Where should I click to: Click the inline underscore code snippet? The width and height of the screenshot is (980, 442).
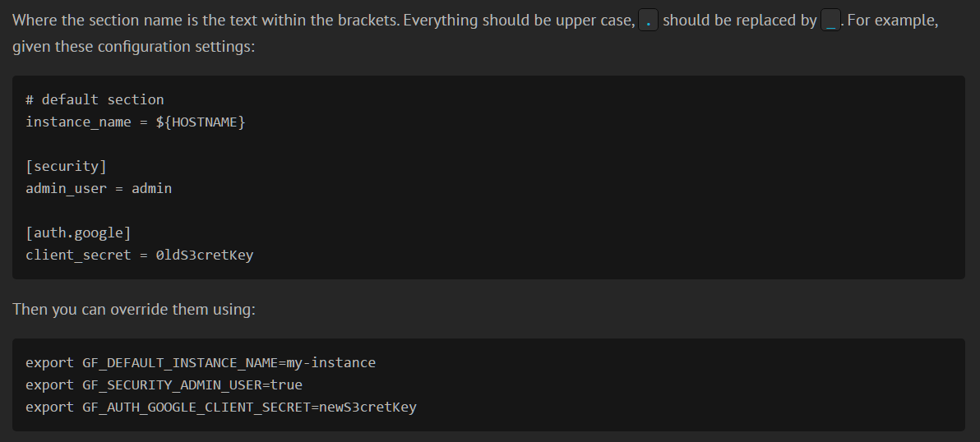830,20
